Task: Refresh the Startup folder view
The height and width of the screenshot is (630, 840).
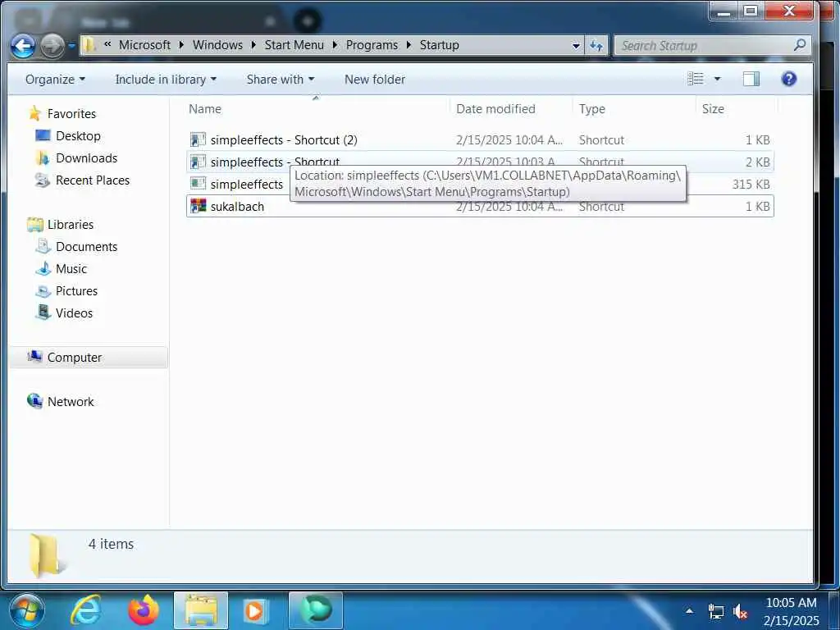Action: 596,46
